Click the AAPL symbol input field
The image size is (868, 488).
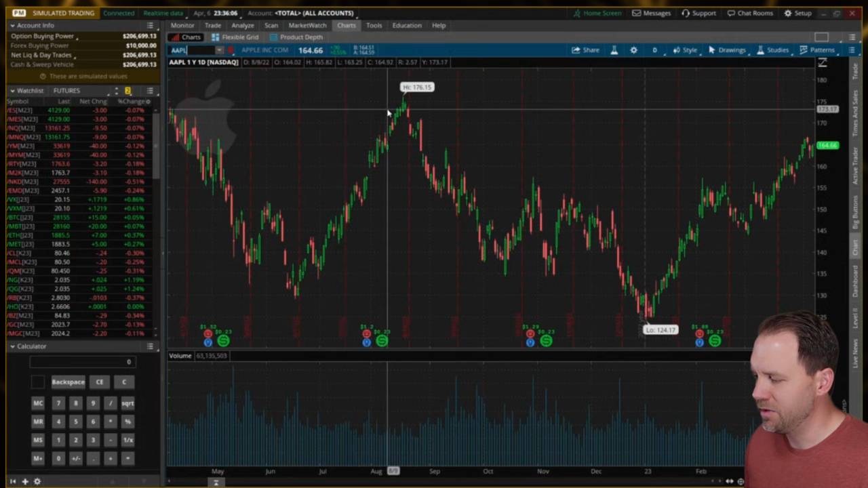pyautogui.click(x=192, y=50)
